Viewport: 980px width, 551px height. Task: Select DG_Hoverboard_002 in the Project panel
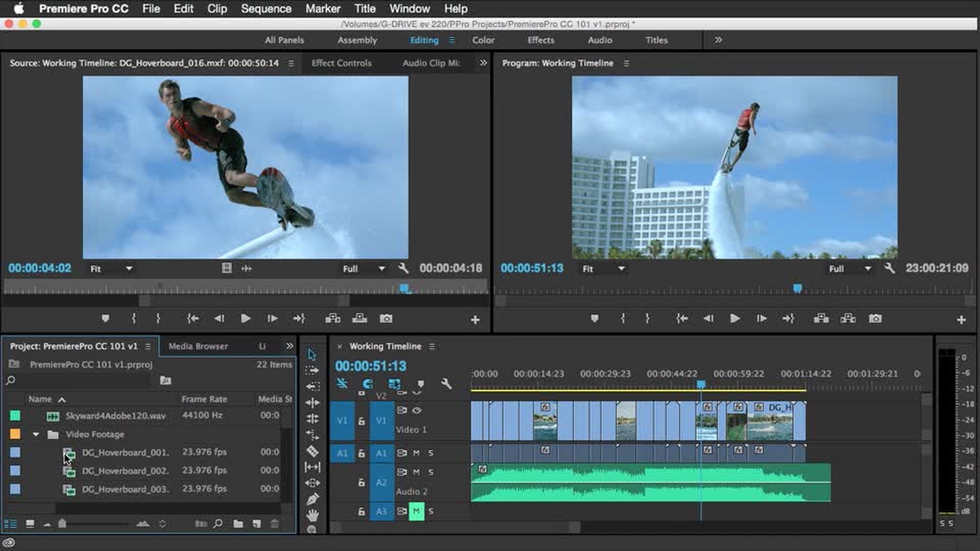click(x=125, y=470)
